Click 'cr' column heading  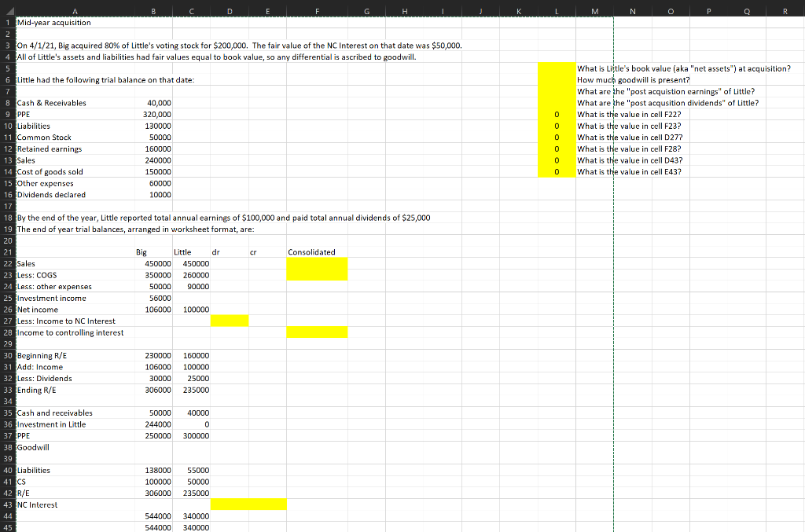pyautogui.click(x=253, y=252)
